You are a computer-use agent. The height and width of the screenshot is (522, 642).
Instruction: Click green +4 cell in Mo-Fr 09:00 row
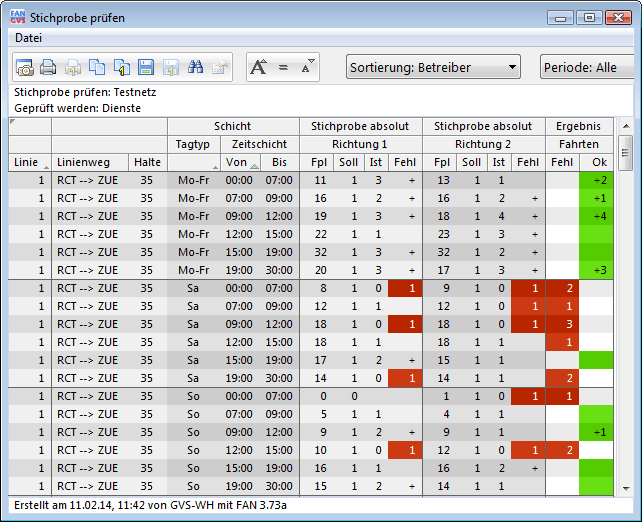[596, 216]
